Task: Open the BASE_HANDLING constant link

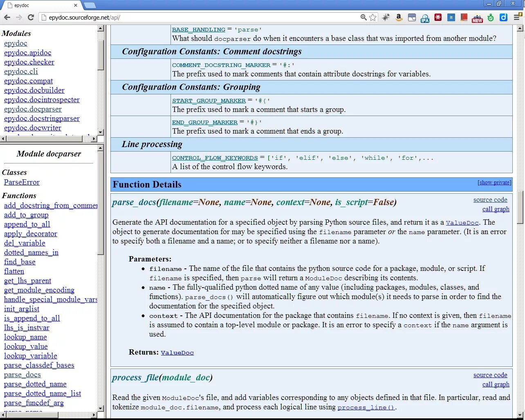Action: pyautogui.click(x=199, y=30)
